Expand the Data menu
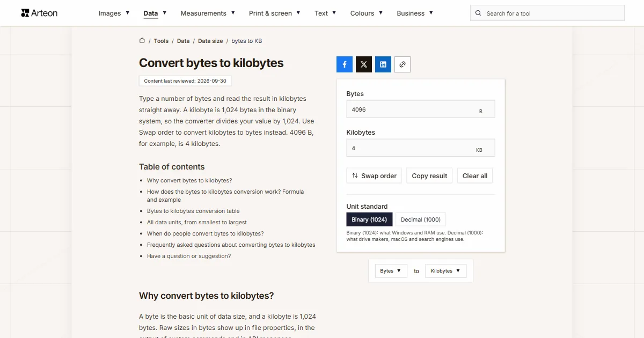 pyautogui.click(x=155, y=13)
